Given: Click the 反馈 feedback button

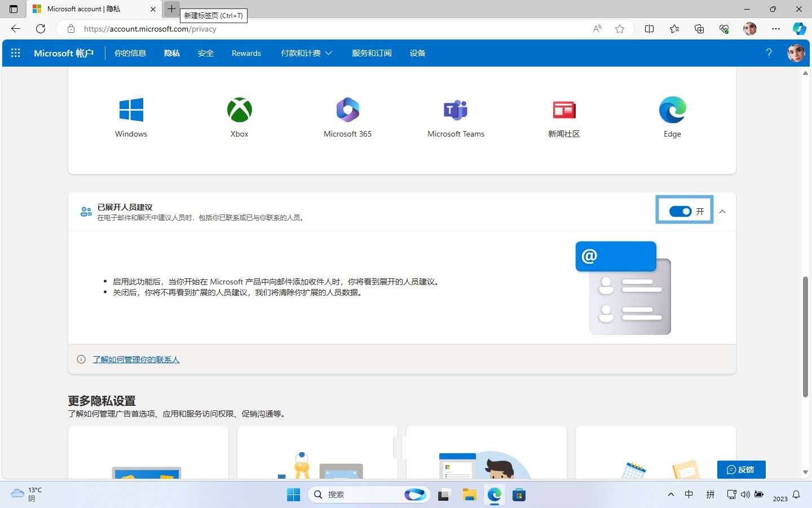Looking at the screenshot, I should point(741,469).
